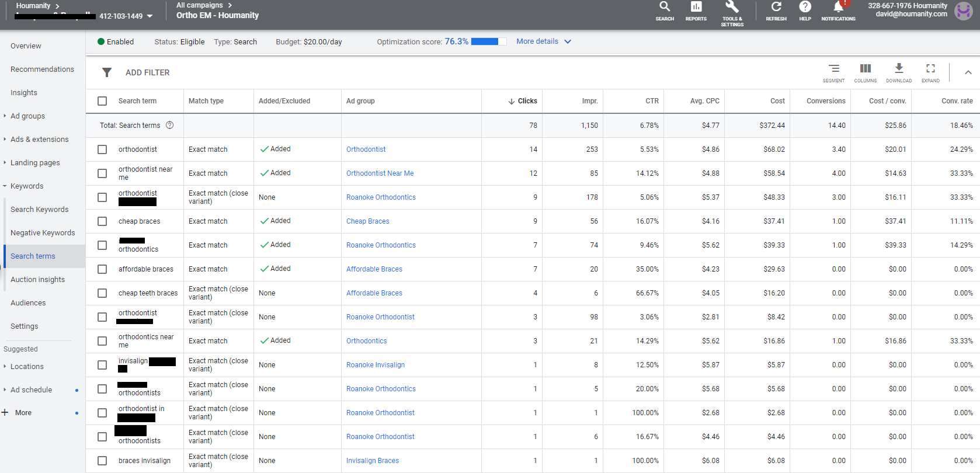The width and height of the screenshot is (980, 473).
Task: Select checkbox for 'affordable braces' row
Action: pyautogui.click(x=102, y=269)
